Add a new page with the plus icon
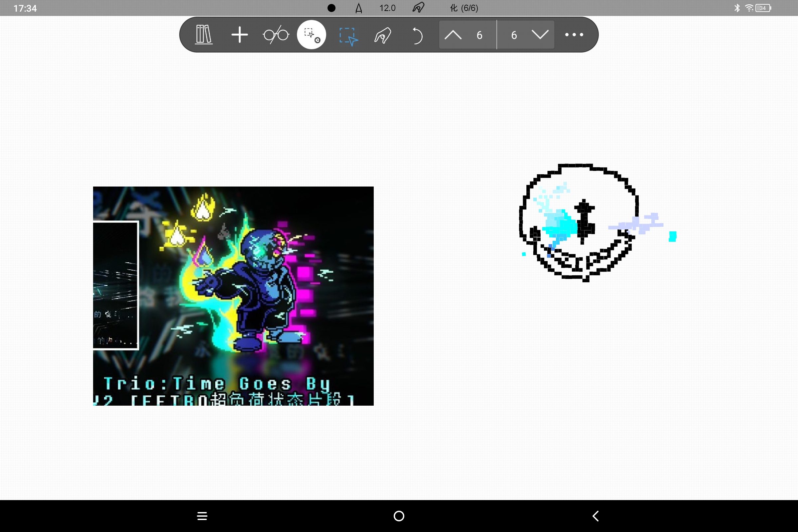The image size is (798, 532). 240,34
